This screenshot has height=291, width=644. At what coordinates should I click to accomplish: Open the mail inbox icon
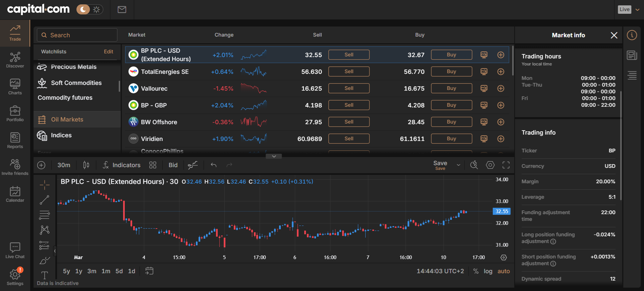[122, 9]
